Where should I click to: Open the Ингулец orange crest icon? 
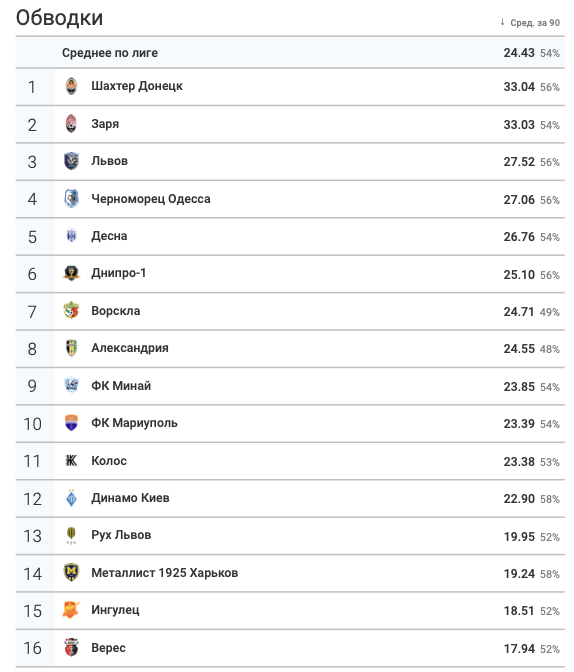click(x=71, y=610)
